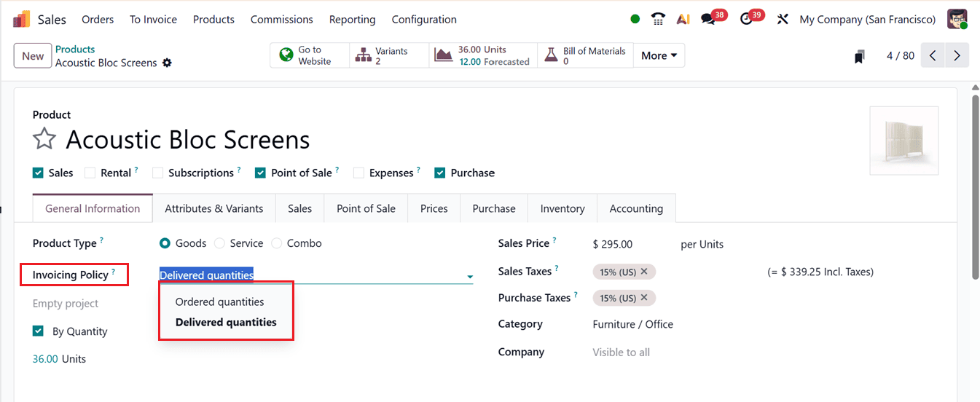Image resolution: width=980 pixels, height=402 pixels.
Task: Switch to the Accounting tab
Action: [x=636, y=208]
